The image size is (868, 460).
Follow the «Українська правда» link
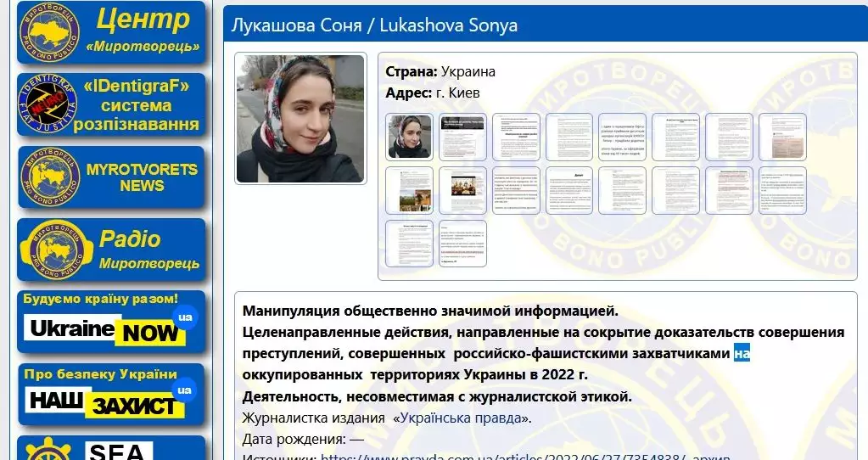point(461,418)
